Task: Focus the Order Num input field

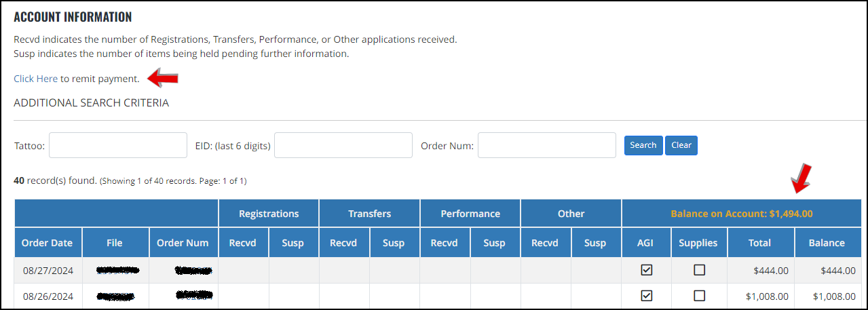Action: tap(547, 145)
